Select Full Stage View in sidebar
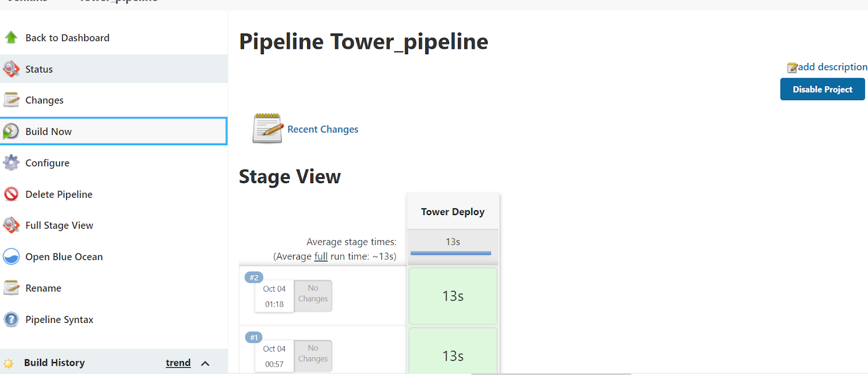 [x=59, y=225]
